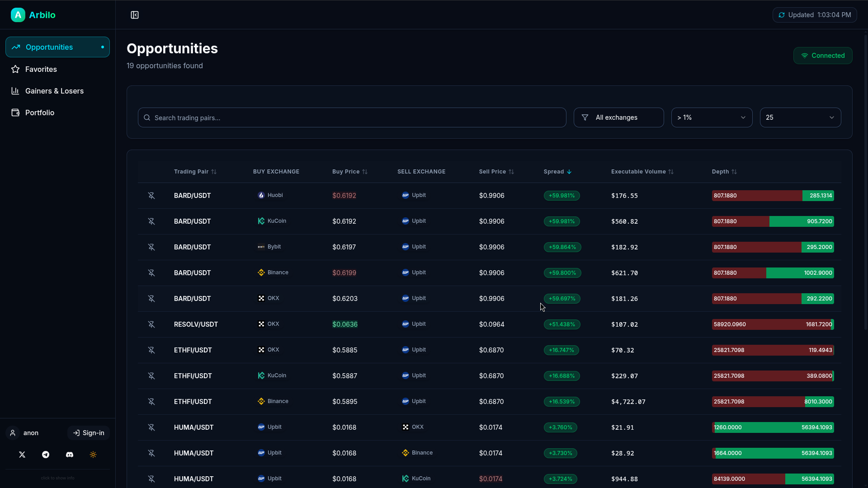Expand the > 1% spread dropdown
The height and width of the screenshot is (488, 868).
[712, 117]
